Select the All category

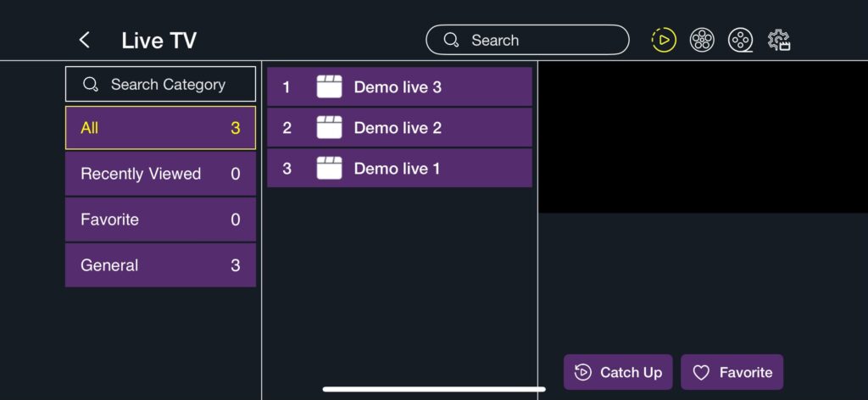point(160,128)
